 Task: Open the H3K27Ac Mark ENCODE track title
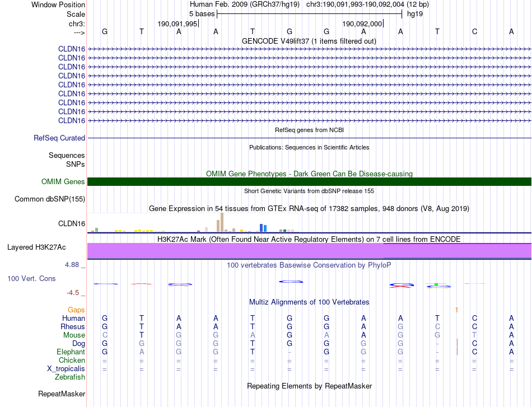click(x=309, y=240)
